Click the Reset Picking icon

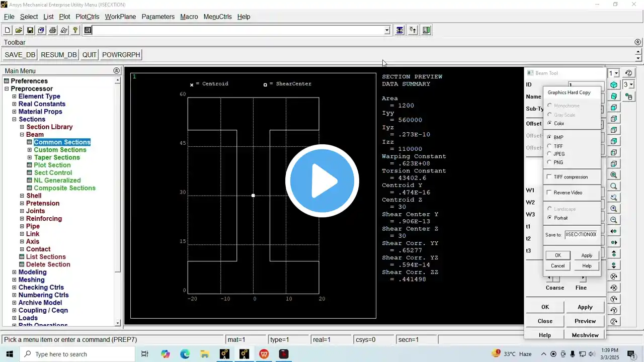point(413,30)
